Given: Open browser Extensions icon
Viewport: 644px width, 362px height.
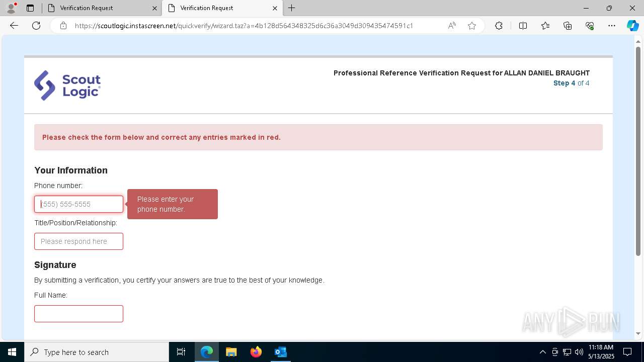Looking at the screenshot, I should click(499, 26).
